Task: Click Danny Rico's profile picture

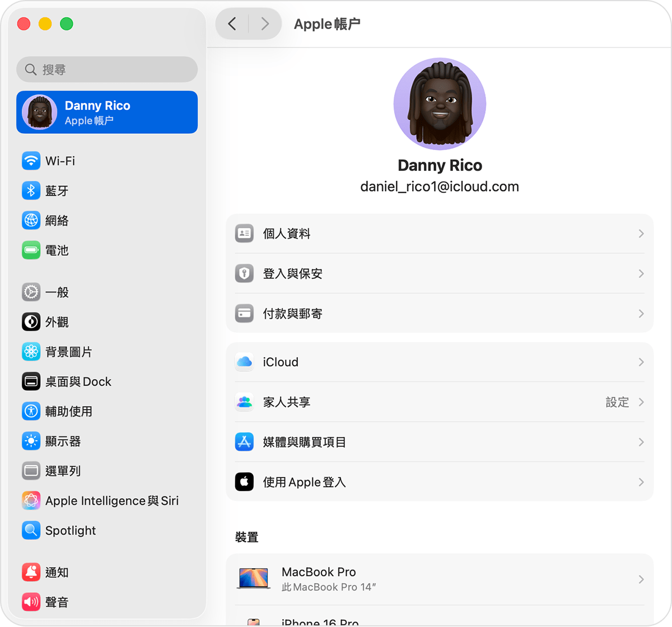Action: pos(440,103)
